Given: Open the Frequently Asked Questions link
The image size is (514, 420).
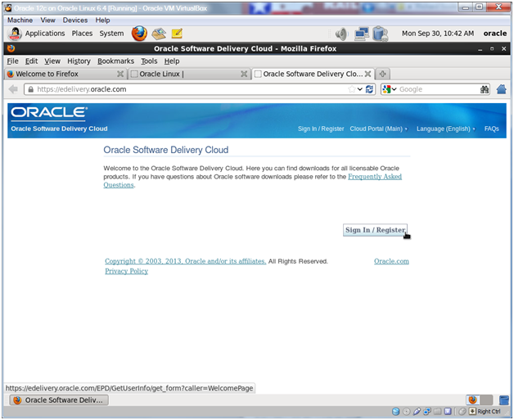Looking at the screenshot, I should pyautogui.click(x=375, y=177).
